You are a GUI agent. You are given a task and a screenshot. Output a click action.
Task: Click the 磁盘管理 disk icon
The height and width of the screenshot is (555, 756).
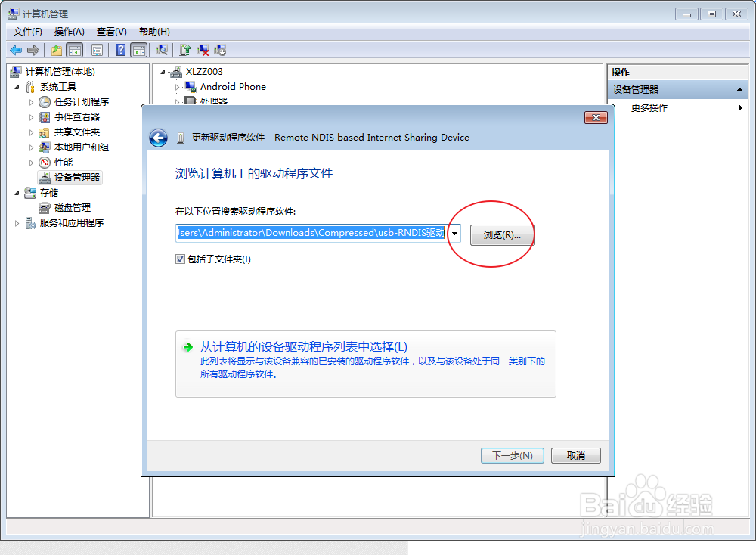45,208
